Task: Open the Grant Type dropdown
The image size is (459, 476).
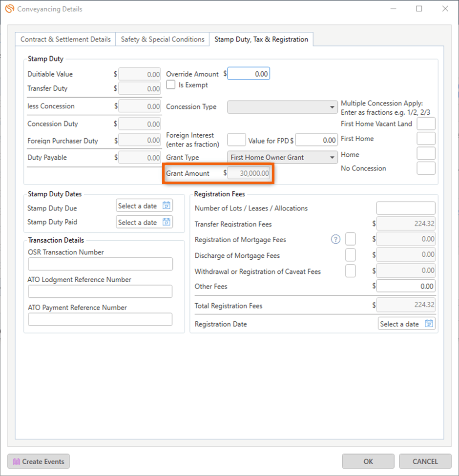Action: click(282, 157)
